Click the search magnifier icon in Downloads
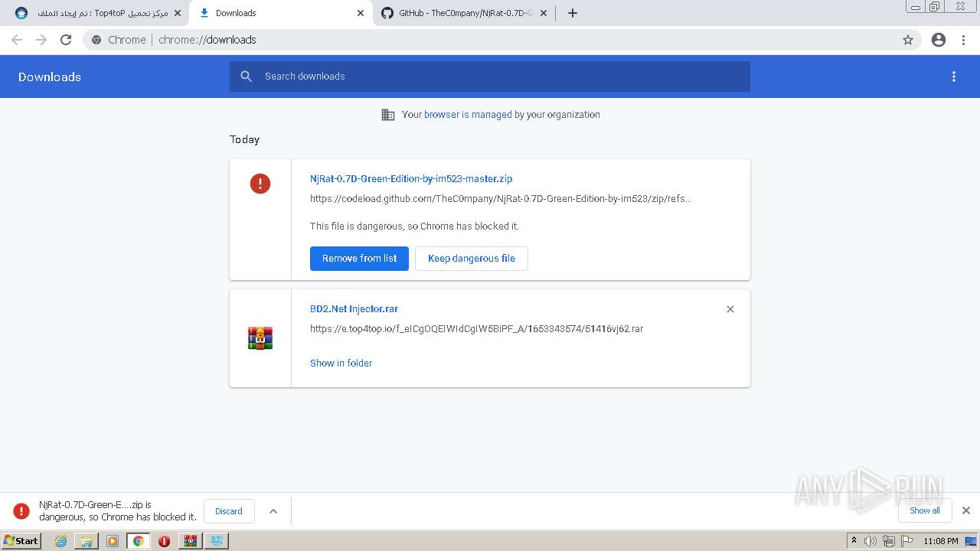 pyautogui.click(x=246, y=77)
